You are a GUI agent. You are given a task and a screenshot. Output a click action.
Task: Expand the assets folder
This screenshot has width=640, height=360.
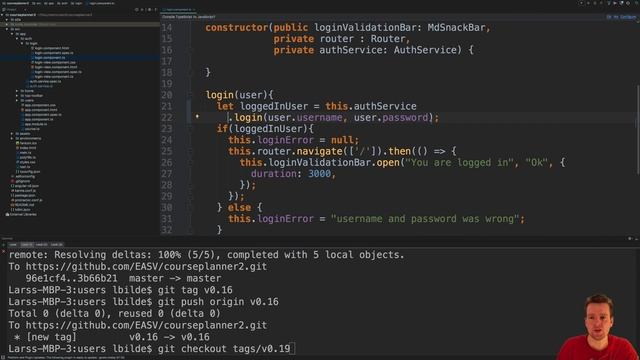coord(12,134)
